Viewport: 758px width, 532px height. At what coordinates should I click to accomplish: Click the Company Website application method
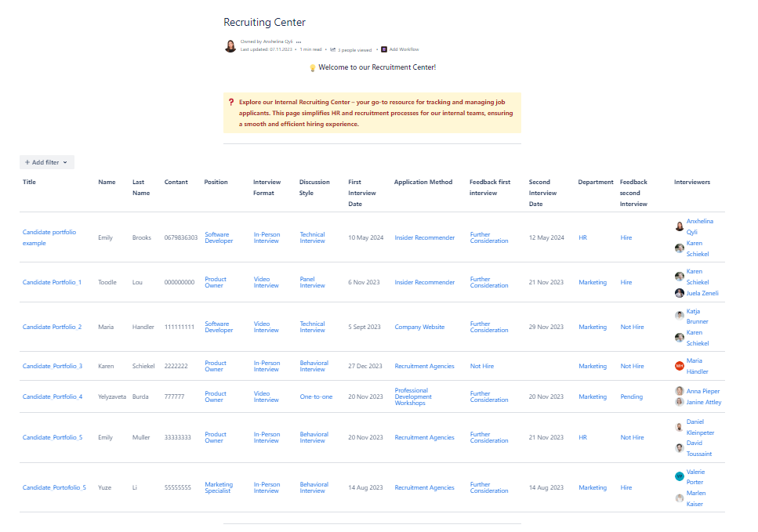[x=419, y=327]
